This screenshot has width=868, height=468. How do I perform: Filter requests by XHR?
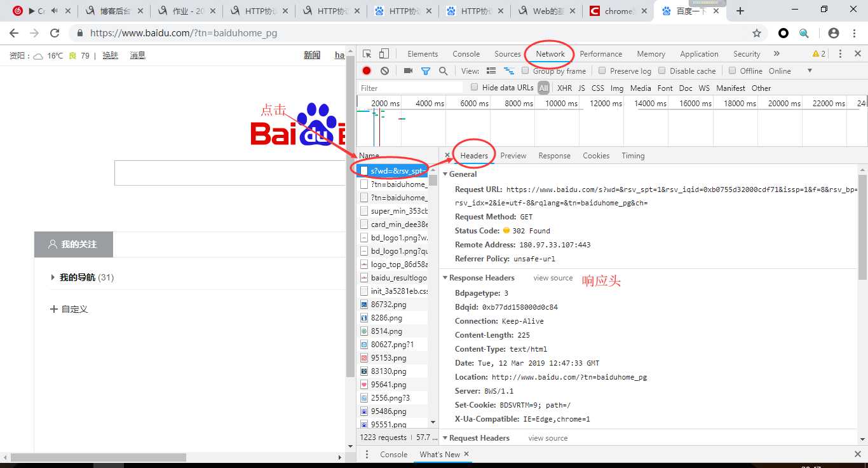pyautogui.click(x=564, y=88)
